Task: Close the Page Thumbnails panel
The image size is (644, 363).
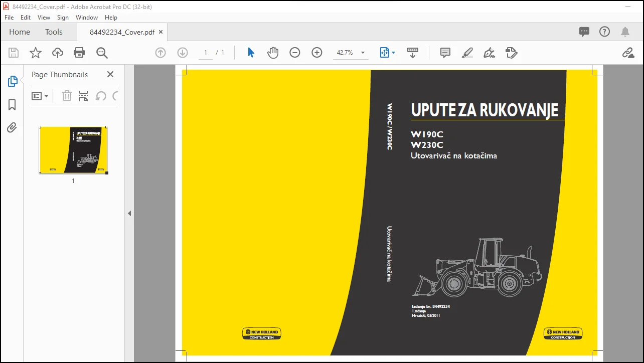Action: point(110,74)
